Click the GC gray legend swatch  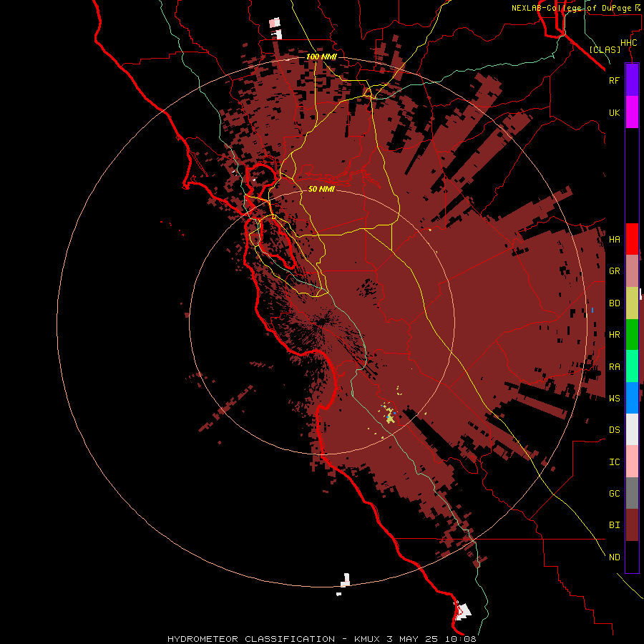(632, 493)
